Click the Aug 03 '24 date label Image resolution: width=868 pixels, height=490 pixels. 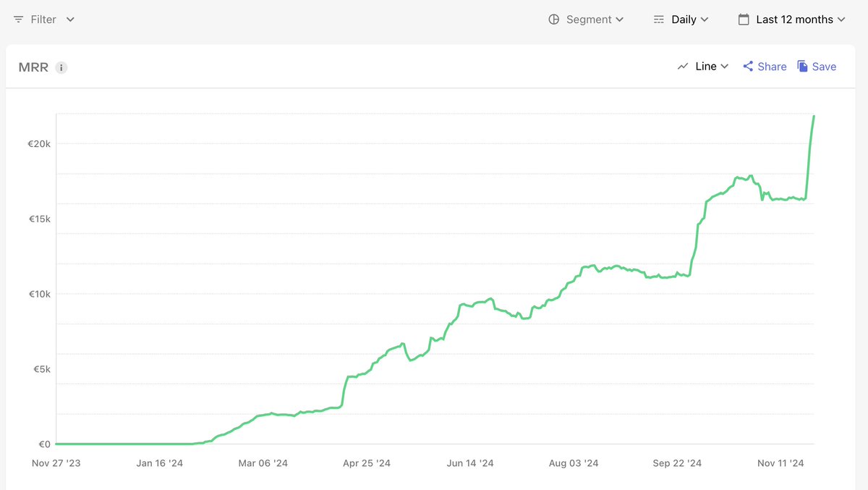(574, 463)
